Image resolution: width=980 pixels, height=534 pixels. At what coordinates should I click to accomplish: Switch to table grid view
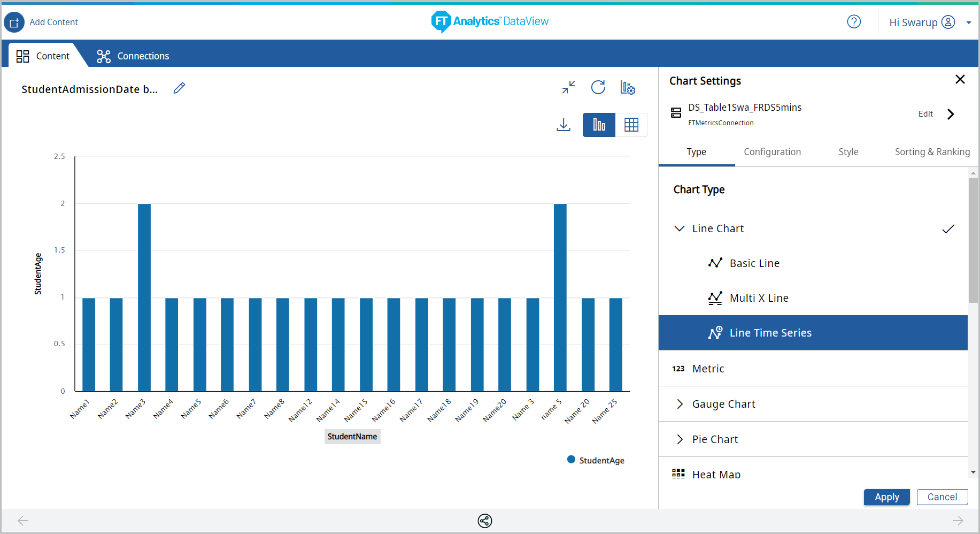[x=631, y=125]
